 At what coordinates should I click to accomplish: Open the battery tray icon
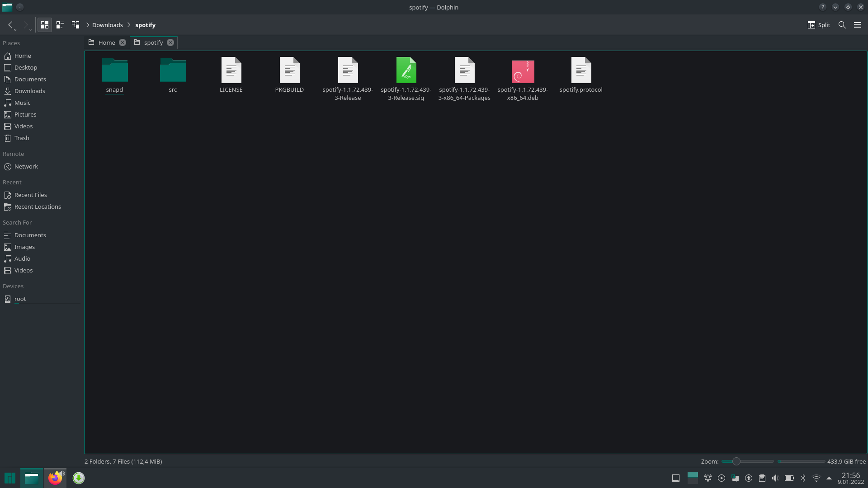[789, 478]
